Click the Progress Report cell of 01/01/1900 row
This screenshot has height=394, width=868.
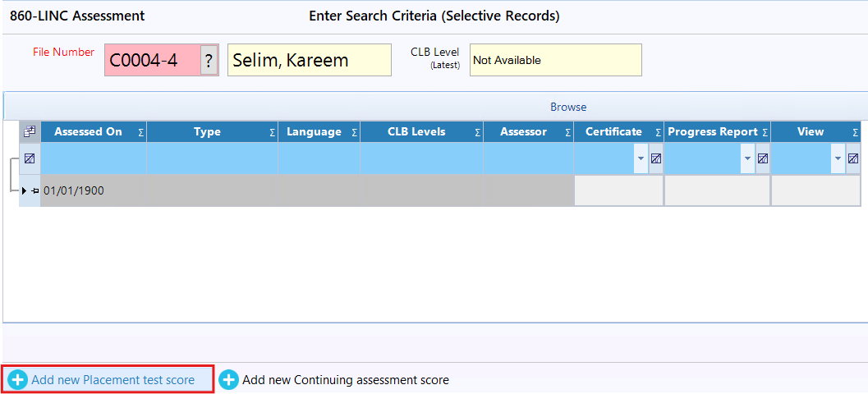[717, 191]
